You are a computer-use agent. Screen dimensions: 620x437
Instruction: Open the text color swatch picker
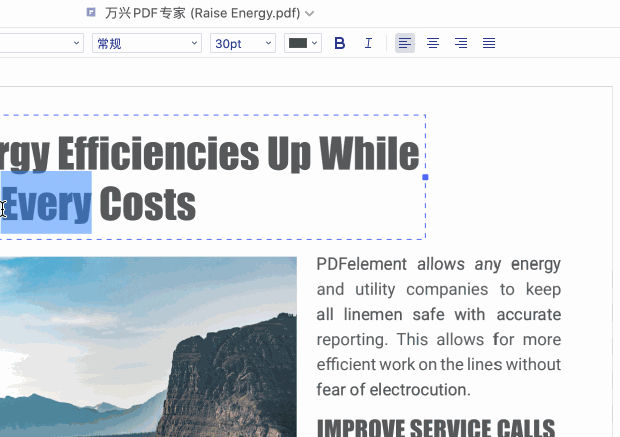tap(302, 43)
